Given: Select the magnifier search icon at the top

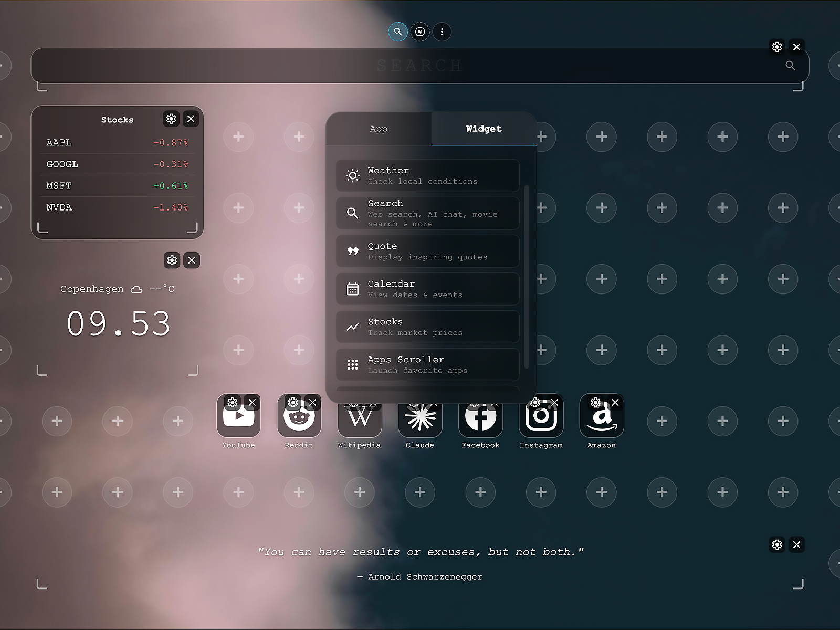Looking at the screenshot, I should coord(398,31).
